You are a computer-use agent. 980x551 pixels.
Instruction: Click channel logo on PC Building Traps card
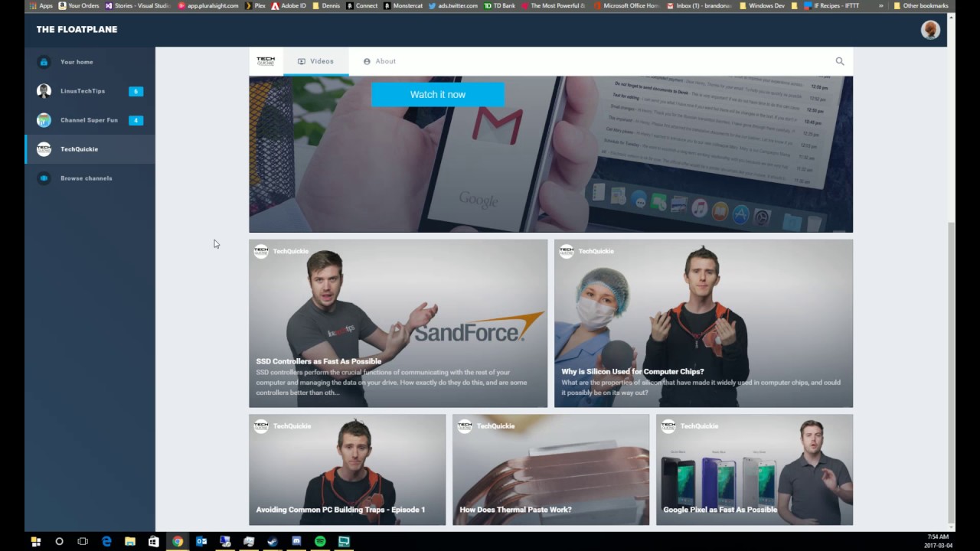coord(261,426)
